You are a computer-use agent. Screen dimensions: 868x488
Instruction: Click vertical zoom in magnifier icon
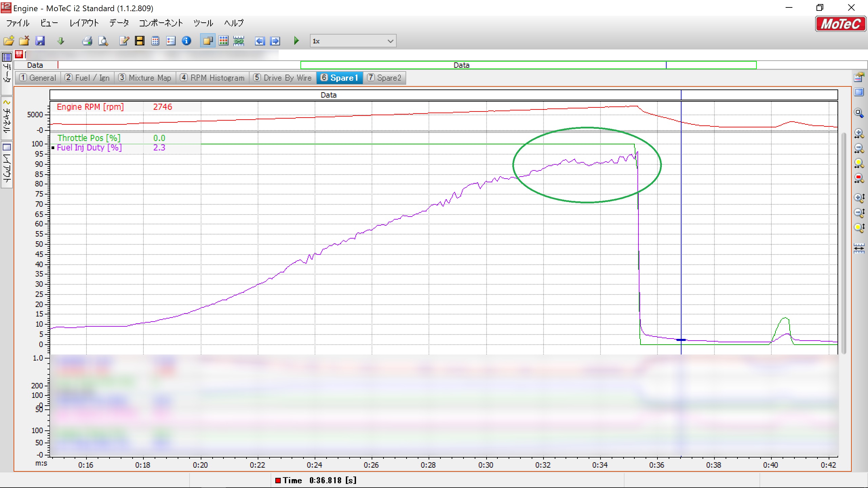click(859, 198)
